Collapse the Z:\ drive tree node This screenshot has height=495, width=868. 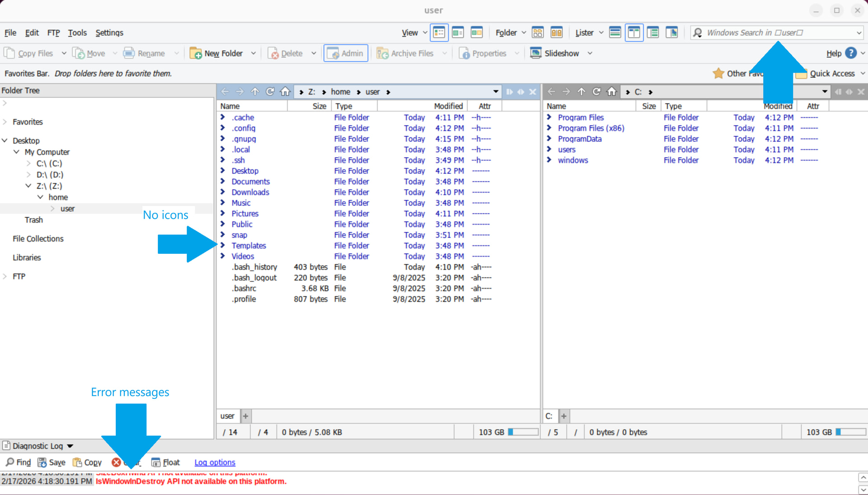(x=28, y=186)
